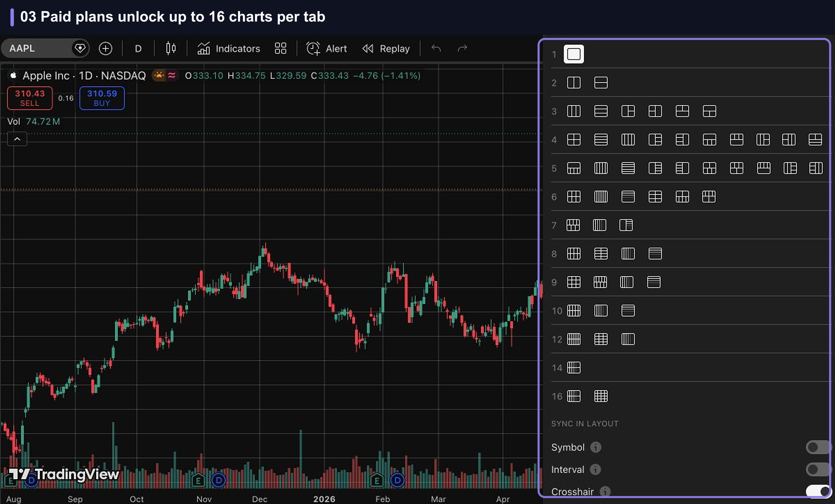Viewport: 835px width, 504px height.
Task: Click the earnings E marker near November
Action: coord(198,481)
